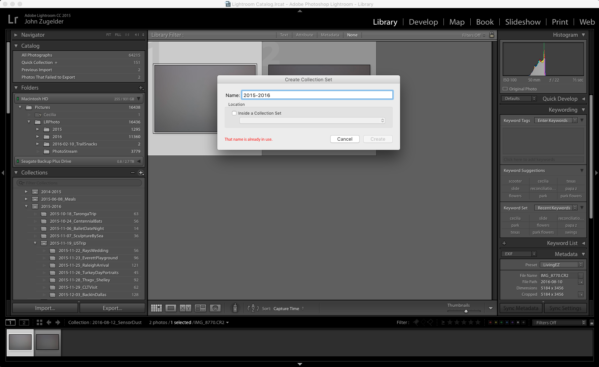Open Metadata Preset dropdown
This screenshot has height=367, width=599.
(562, 265)
